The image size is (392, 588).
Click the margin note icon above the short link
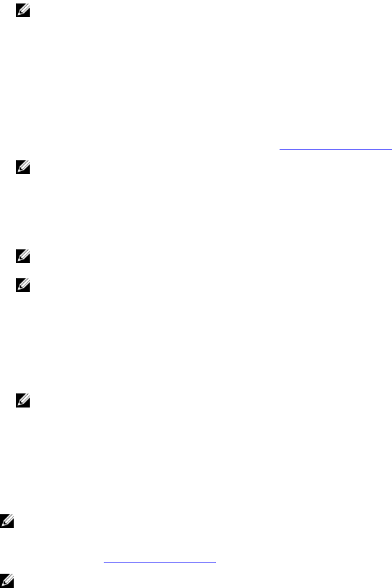pos(7,522)
